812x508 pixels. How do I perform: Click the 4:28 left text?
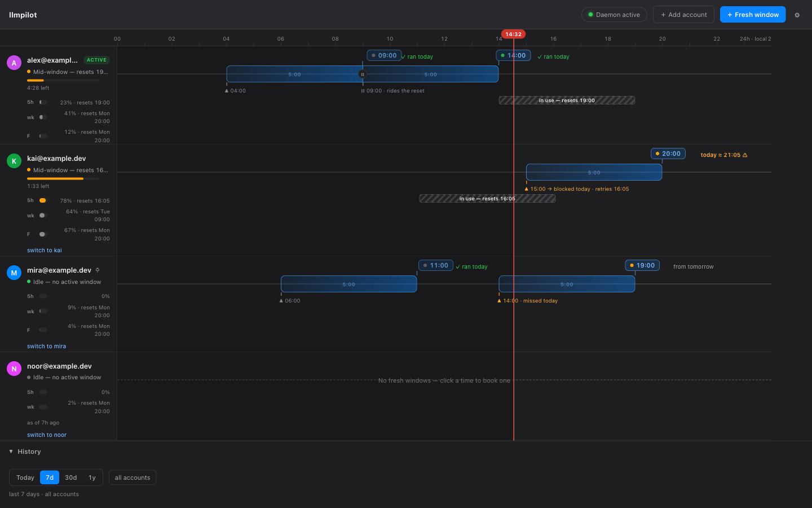click(38, 88)
